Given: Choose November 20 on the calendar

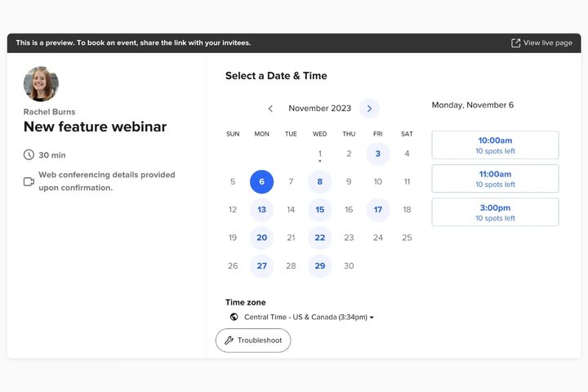Looking at the screenshot, I should click(262, 238).
